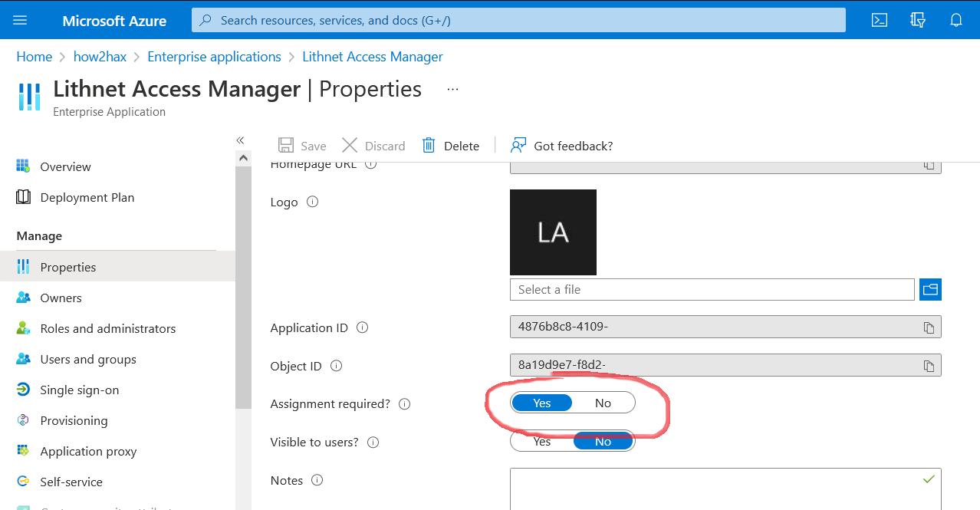Show info tooltip next to Logo
The height and width of the screenshot is (510, 980).
point(312,202)
